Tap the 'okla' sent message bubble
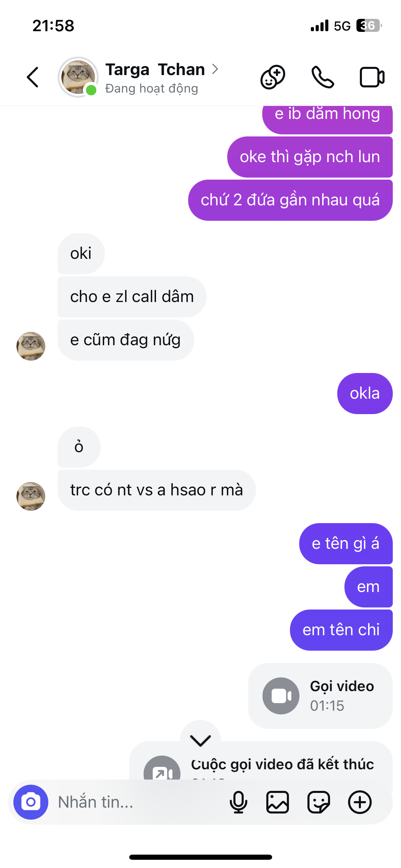Screen dimensions: 401x868 (x=365, y=394)
